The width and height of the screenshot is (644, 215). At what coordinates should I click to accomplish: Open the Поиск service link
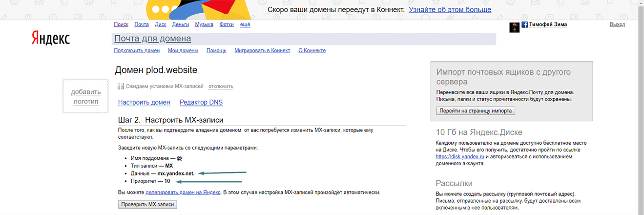[121, 24]
